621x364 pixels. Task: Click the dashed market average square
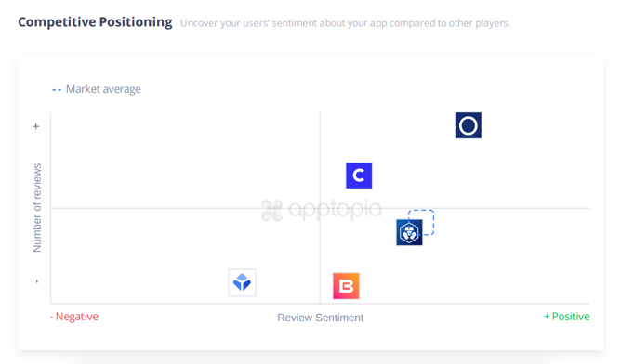point(421,222)
